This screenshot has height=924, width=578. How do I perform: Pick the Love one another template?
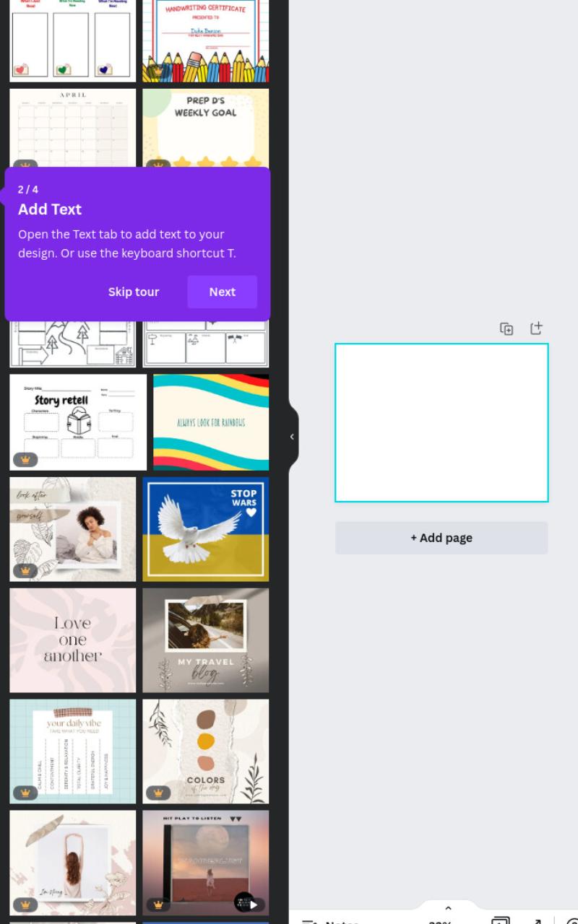(72, 640)
